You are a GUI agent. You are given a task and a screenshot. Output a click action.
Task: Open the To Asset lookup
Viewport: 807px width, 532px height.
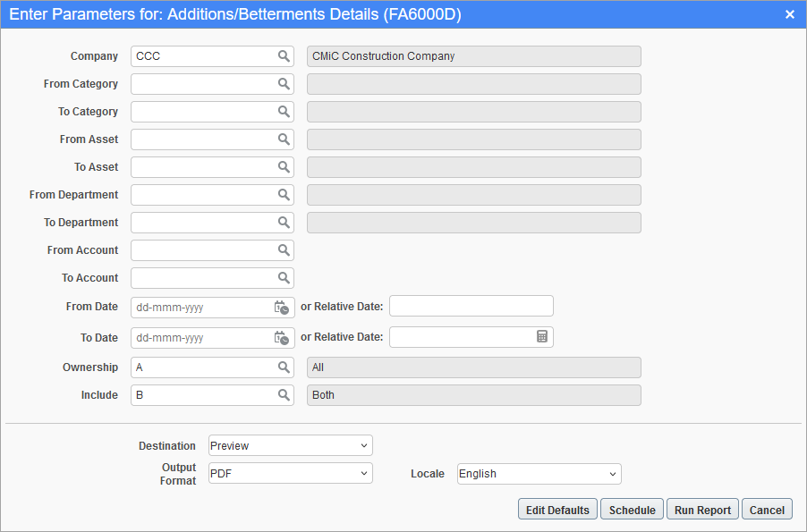pos(285,166)
